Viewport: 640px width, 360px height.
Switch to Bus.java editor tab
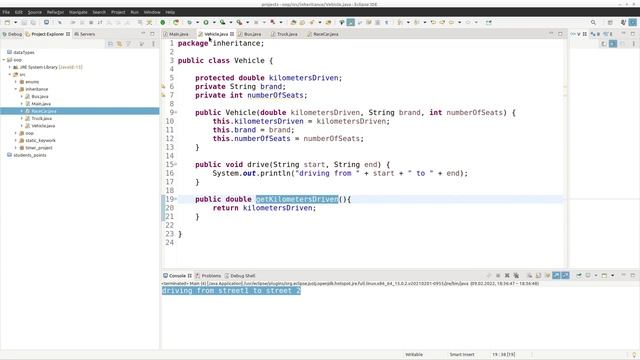(252, 34)
